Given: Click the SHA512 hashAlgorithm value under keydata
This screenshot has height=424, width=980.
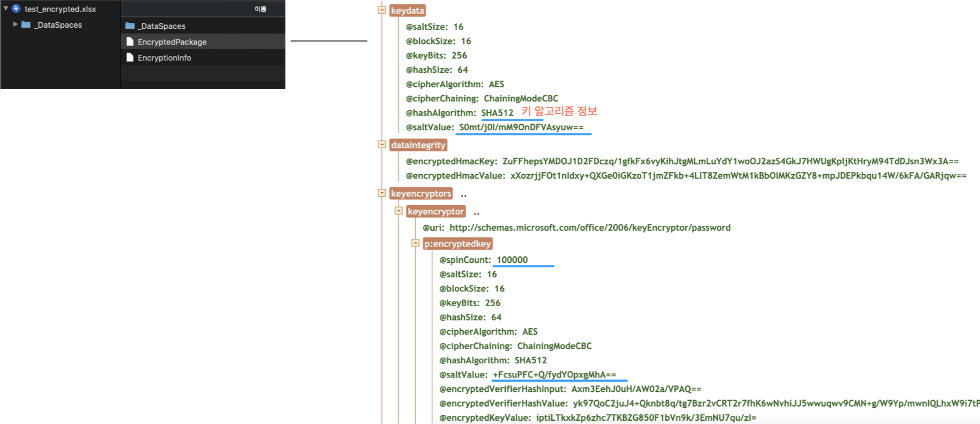Looking at the screenshot, I should pos(497,113).
